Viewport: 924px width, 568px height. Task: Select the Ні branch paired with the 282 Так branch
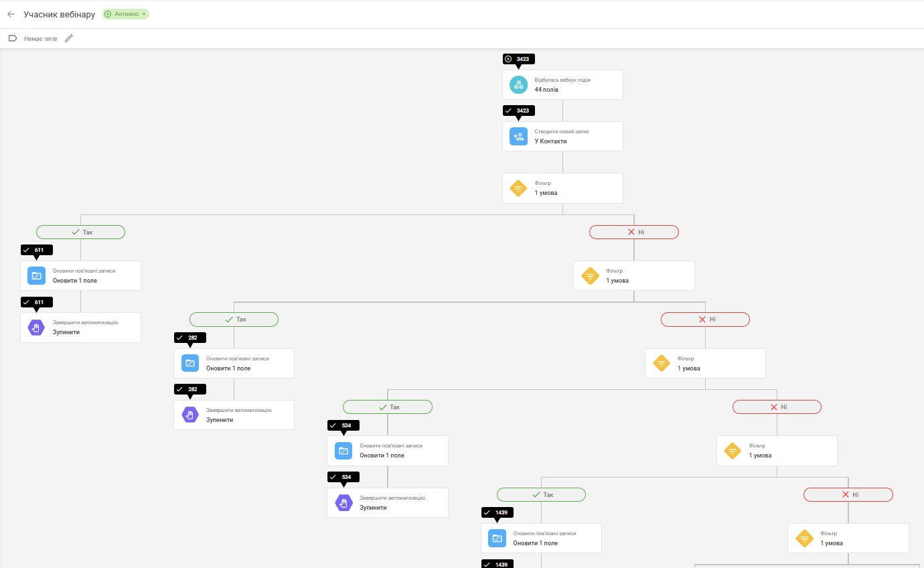[x=705, y=319]
